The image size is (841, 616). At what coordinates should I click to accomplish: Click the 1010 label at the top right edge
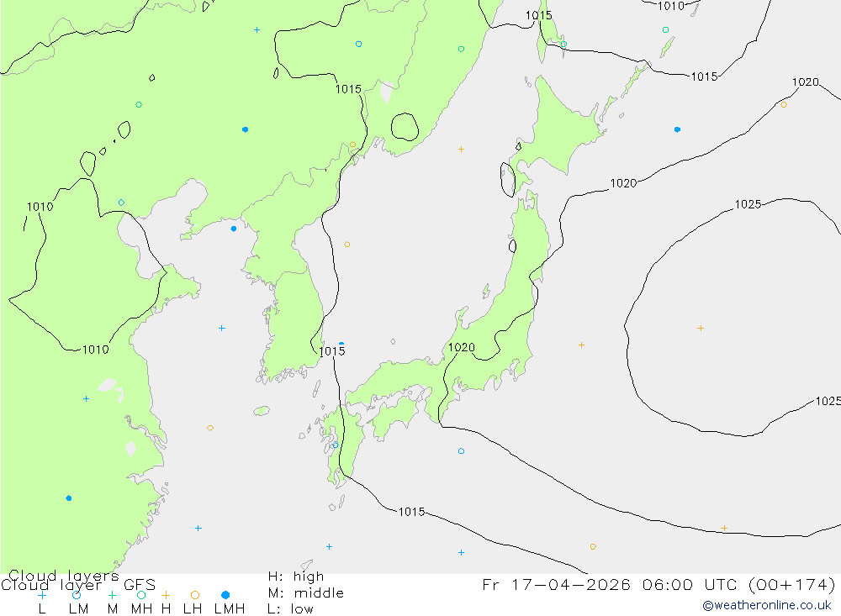(671, 7)
